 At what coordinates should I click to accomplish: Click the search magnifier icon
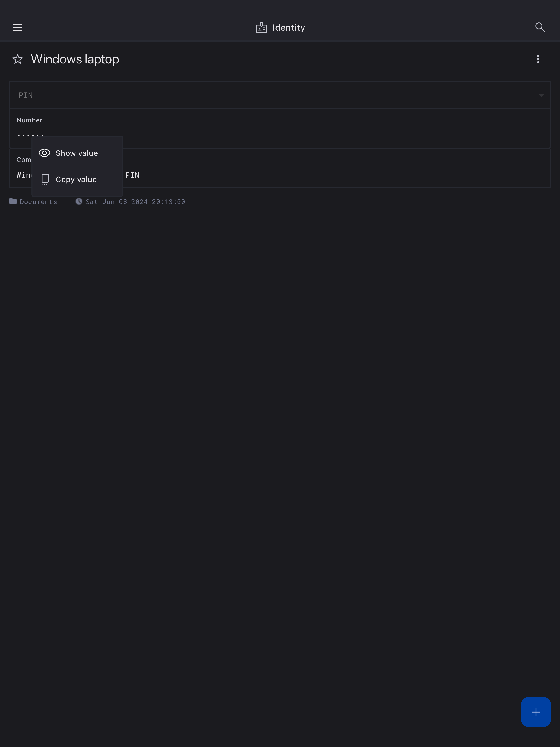(540, 27)
